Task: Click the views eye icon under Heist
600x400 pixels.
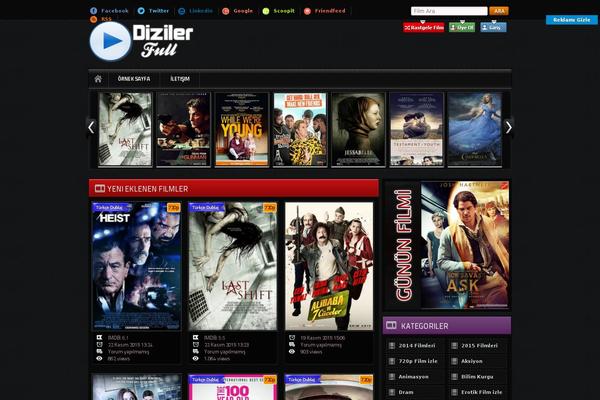Action: point(99,359)
